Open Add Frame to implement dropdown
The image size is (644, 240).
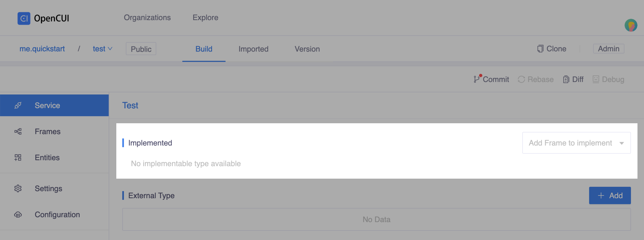click(x=576, y=143)
